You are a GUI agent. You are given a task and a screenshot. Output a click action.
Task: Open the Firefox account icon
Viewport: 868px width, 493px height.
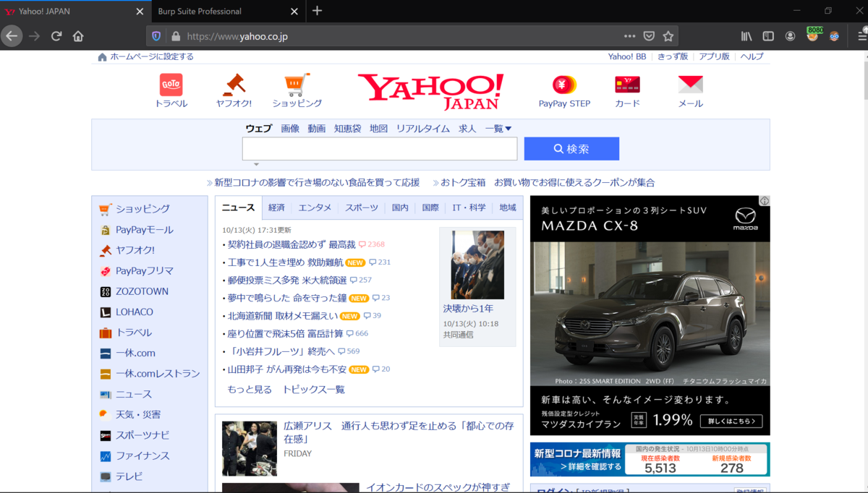tap(790, 36)
